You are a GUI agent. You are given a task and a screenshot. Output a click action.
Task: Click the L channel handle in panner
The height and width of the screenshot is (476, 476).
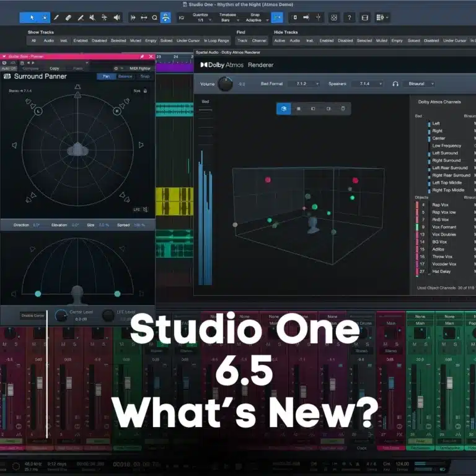pos(38,111)
